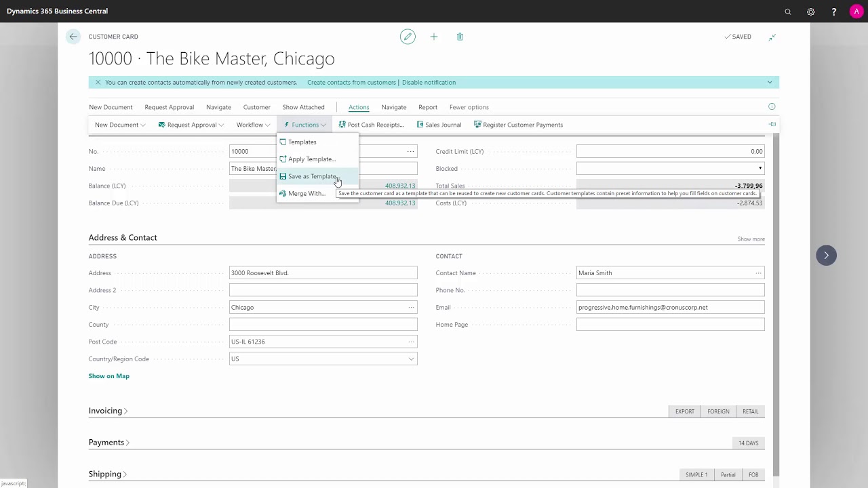Open the Actions tab
This screenshot has height=488, width=868.
click(359, 107)
